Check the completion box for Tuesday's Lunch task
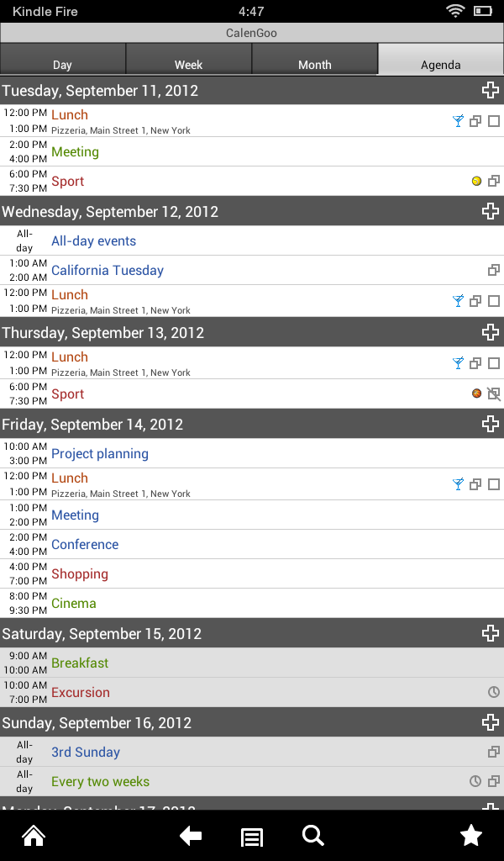The height and width of the screenshot is (861, 504). tap(494, 120)
